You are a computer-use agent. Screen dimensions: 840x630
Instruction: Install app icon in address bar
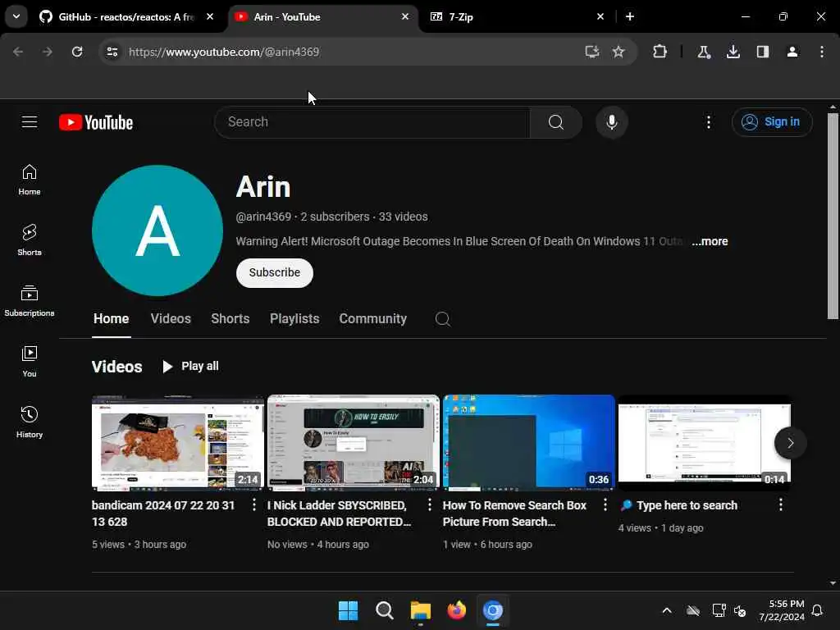[591, 52]
